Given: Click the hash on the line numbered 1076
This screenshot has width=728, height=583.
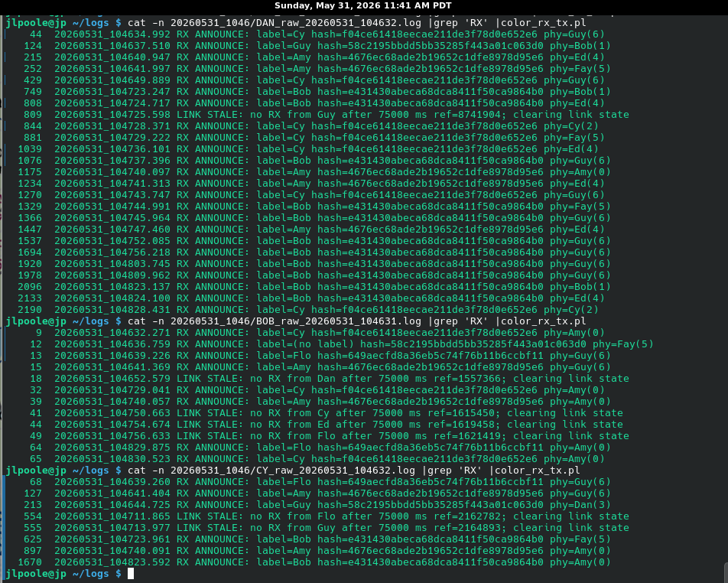Looking at the screenshot, I should (431, 161).
